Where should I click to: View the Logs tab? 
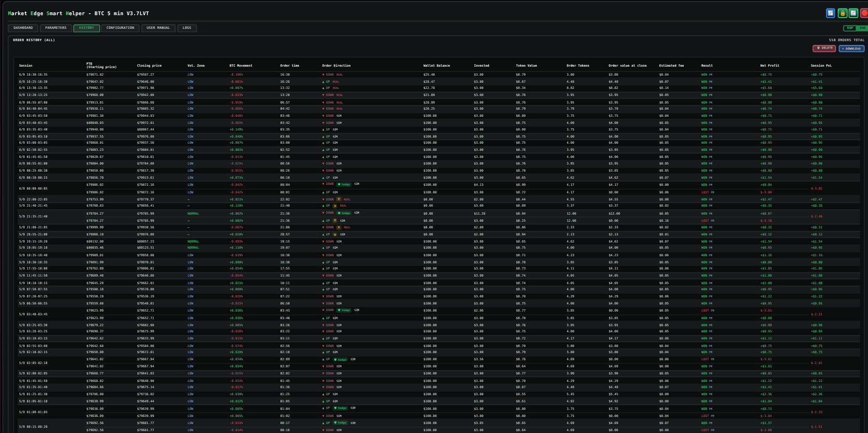coord(187,28)
